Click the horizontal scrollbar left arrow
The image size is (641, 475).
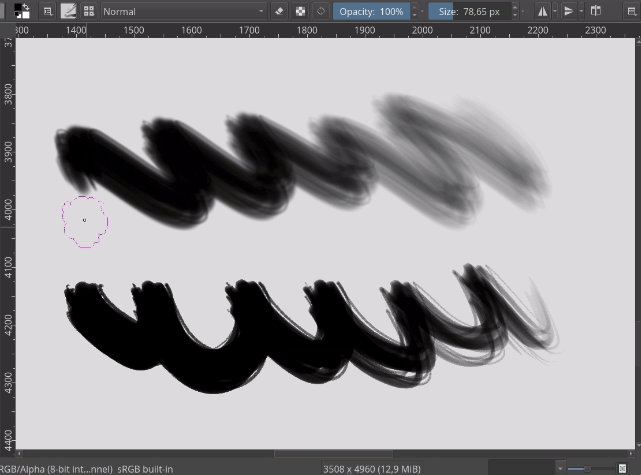click(19, 453)
